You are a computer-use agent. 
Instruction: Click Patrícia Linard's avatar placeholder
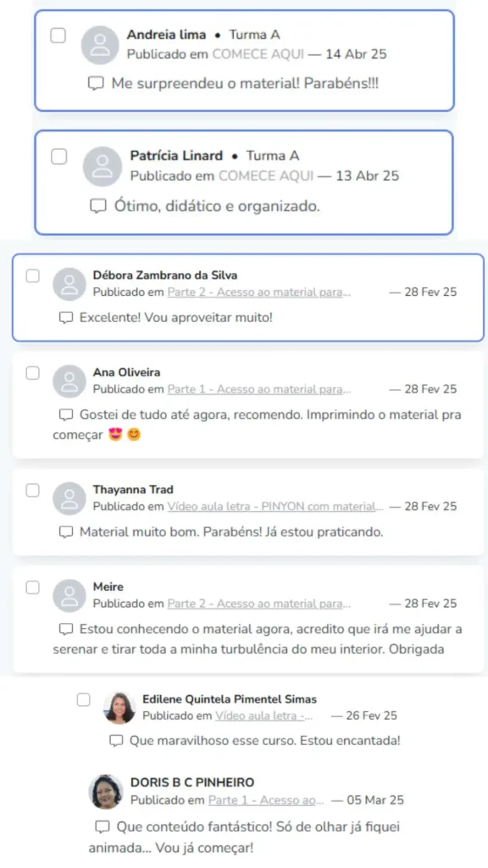(103, 166)
